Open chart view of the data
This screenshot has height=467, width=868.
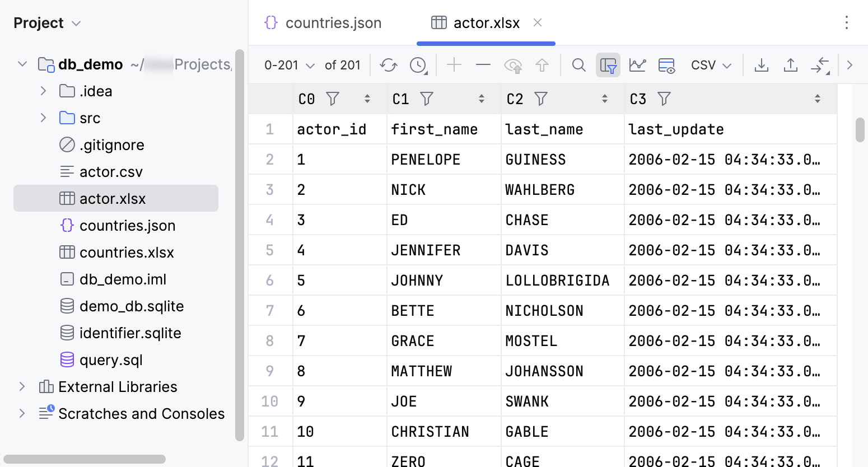point(638,65)
